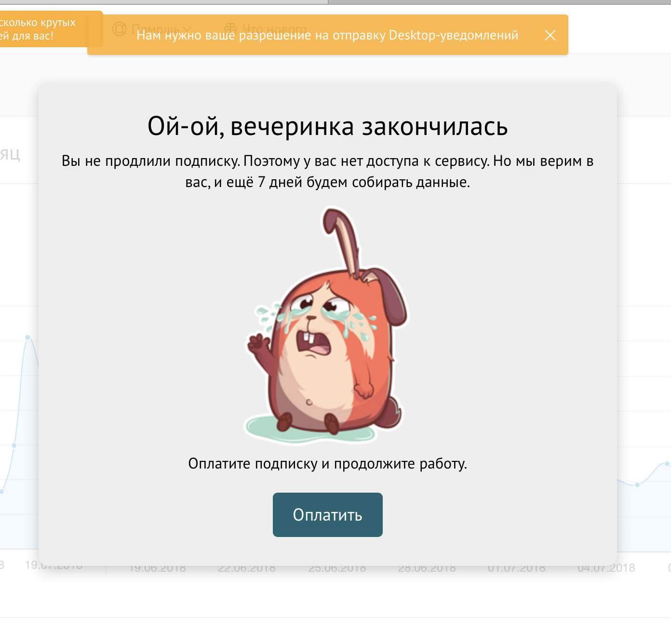Click the "Оплатите подписку и продолжите работу." text
Viewport: 671px width, 644px height.
coord(328,464)
